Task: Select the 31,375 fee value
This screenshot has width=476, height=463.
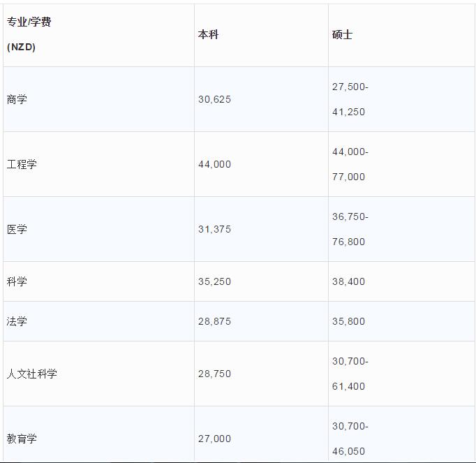Action: coord(214,229)
